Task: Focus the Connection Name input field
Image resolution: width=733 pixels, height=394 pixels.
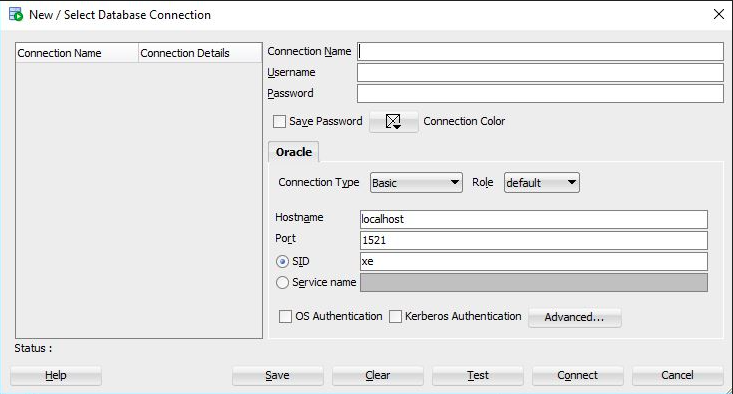Action: [x=540, y=51]
